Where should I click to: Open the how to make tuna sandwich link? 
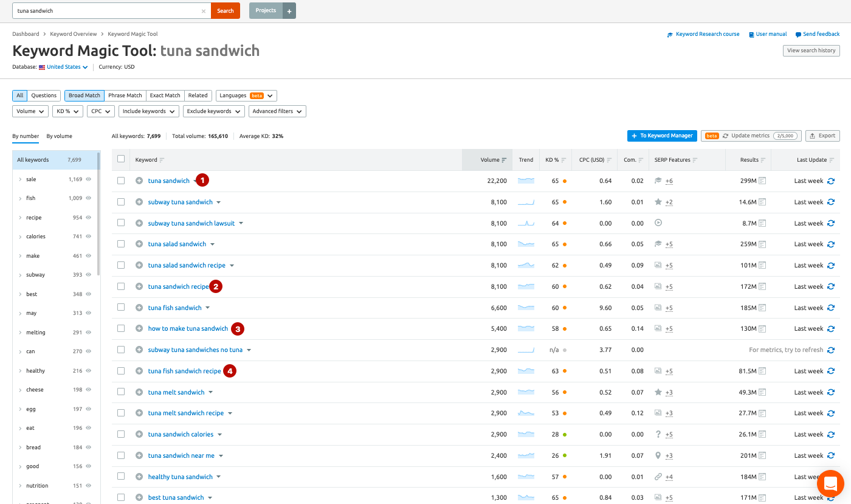coord(188,329)
